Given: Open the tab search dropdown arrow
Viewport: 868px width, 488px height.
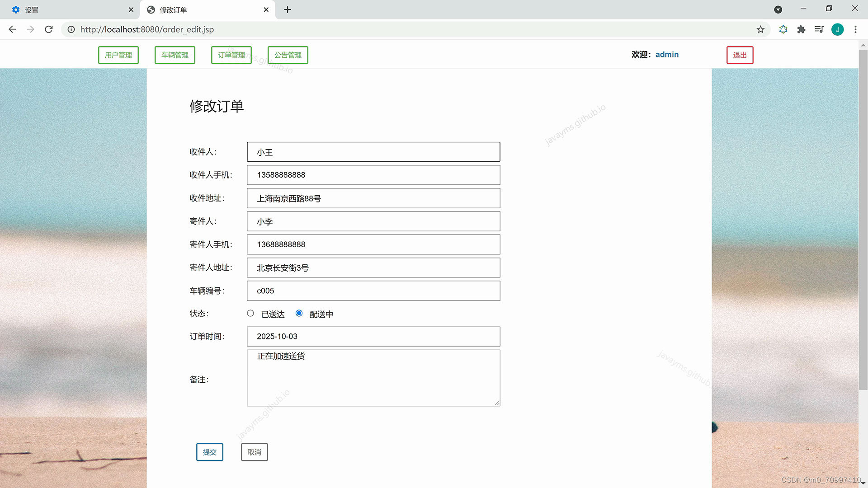Looking at the screenshot, I should (x=778, y=9).
